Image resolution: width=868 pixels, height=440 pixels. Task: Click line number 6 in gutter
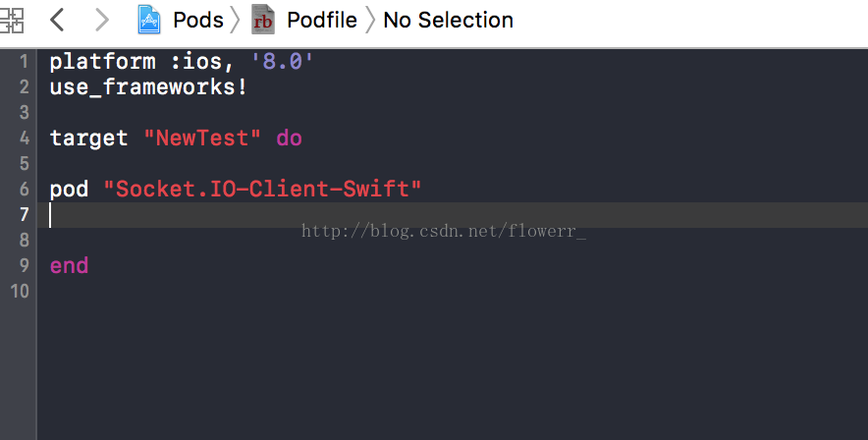click(25, 189)
